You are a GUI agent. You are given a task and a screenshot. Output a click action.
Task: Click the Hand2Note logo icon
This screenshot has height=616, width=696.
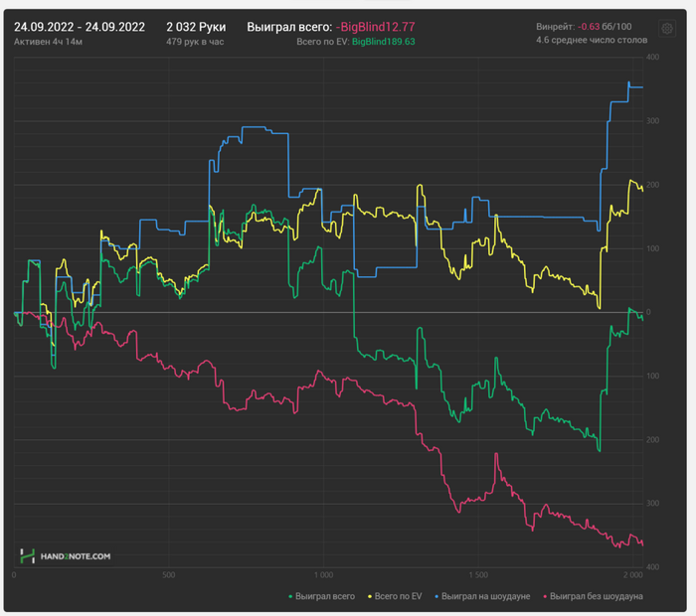pos(28,556)
